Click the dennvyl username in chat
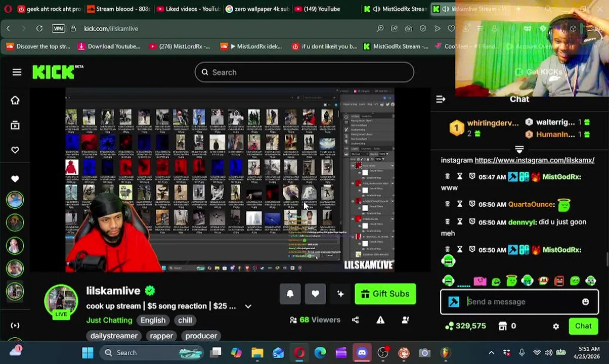This screenshot has height=364, width=609. click(x=522, y=222)
